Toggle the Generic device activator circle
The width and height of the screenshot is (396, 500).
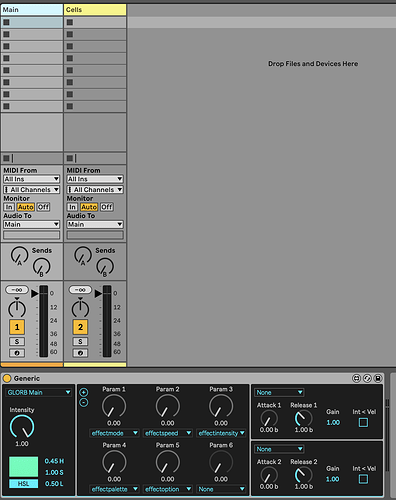click(7, 378)
